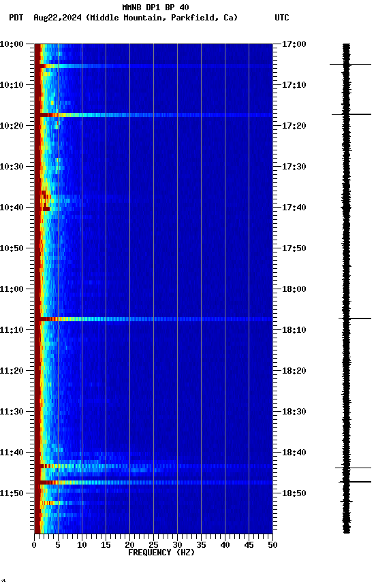Click the 45 Hz frequency tick label

(249, 545)
